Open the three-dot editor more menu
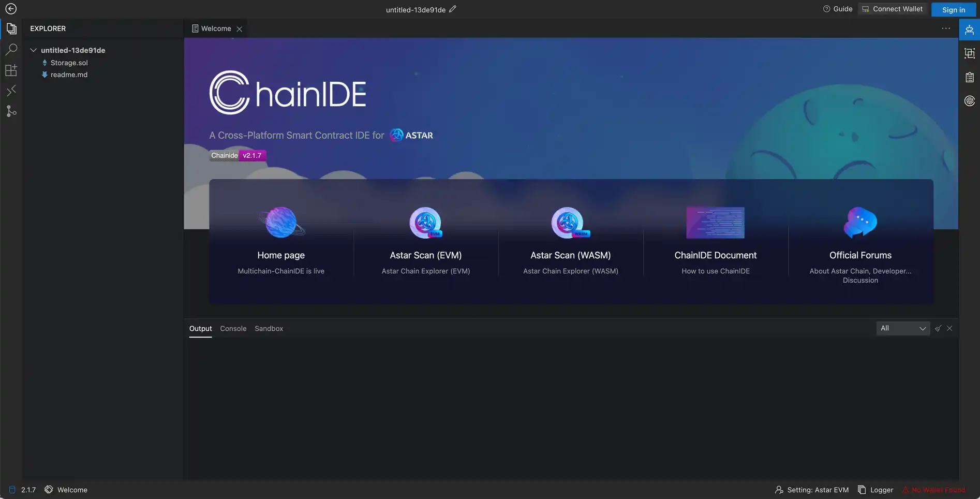 click(x=946, y=28)
